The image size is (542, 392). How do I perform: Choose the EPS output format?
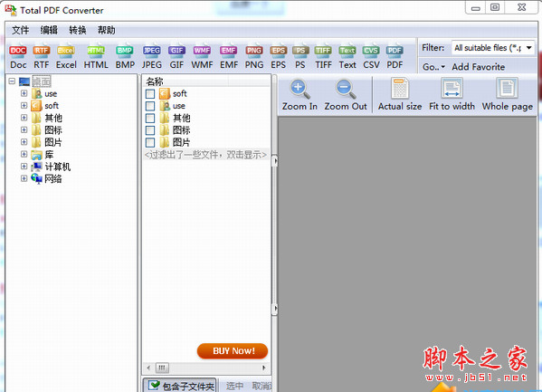[279, 57]
